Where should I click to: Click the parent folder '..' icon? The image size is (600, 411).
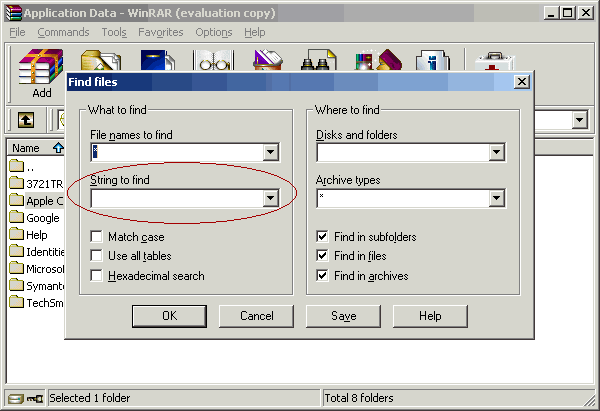pyautogui.click(x=16, y=166)
